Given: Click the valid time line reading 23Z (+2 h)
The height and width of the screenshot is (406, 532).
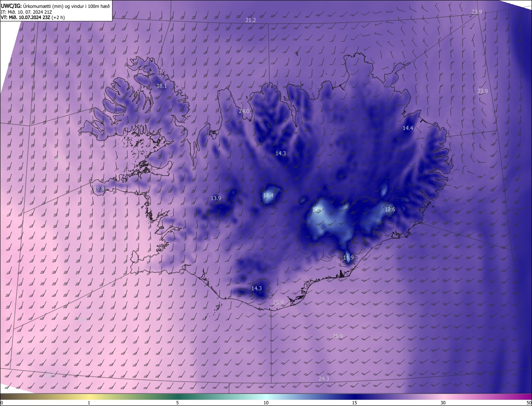Looking at the screenshot, I should tap(32, 17).
